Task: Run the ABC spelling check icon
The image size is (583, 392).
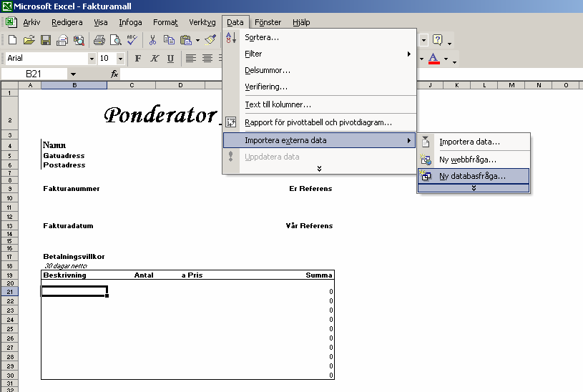Action: coord(132,40)
